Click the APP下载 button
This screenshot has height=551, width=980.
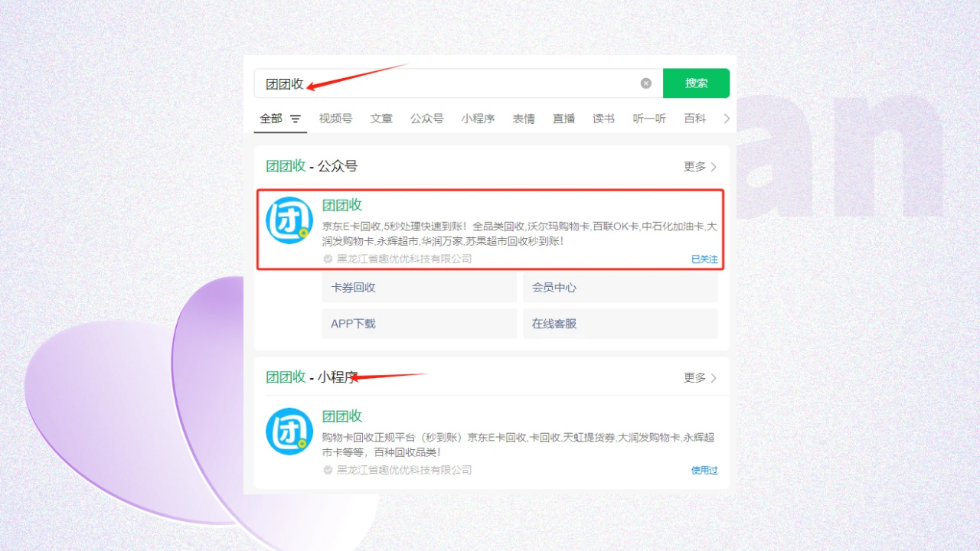tap(419, 324)
